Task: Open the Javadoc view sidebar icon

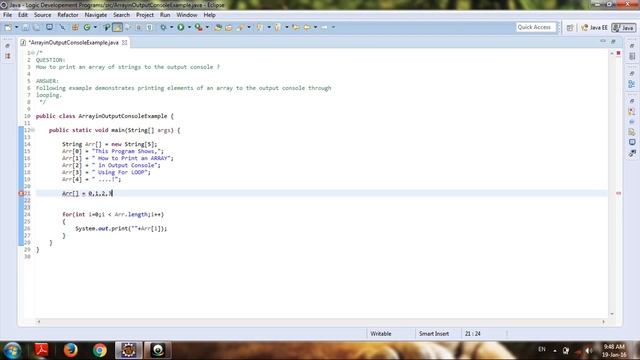Action: [632, 122]
